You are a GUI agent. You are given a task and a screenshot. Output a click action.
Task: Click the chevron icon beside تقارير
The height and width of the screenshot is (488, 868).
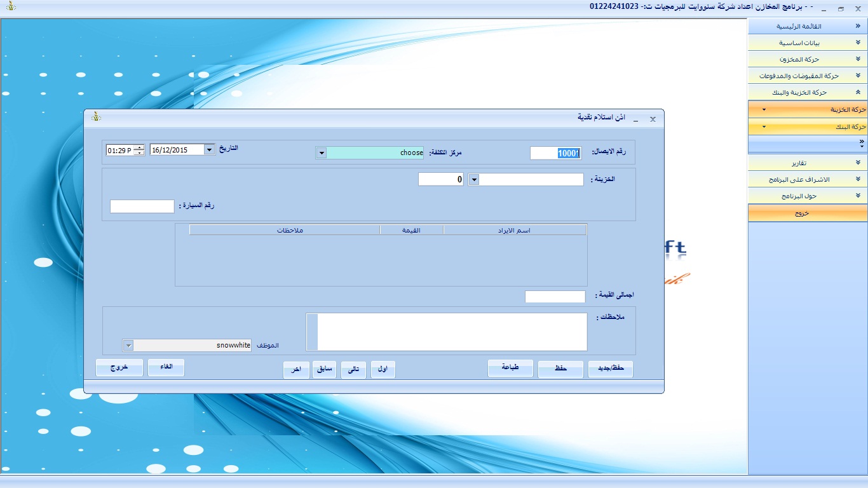click(x=858, y=163)
